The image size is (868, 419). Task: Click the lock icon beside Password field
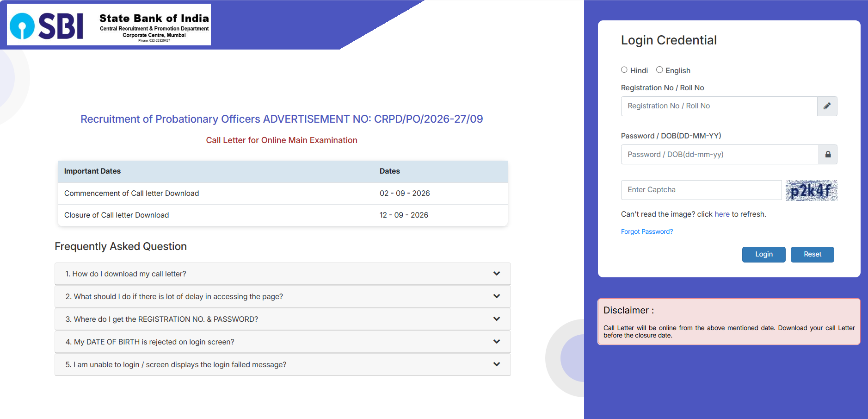click(828, 154)
